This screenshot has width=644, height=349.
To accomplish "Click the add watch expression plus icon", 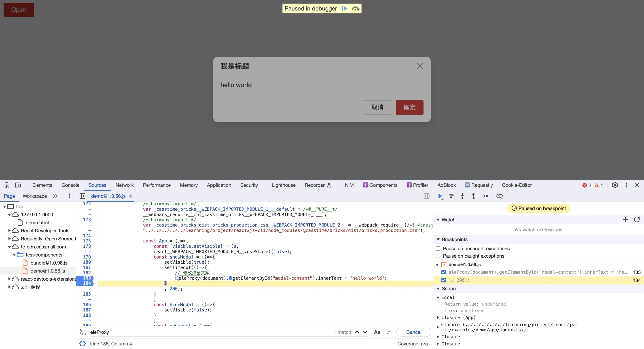I will [x=625, y=220].
